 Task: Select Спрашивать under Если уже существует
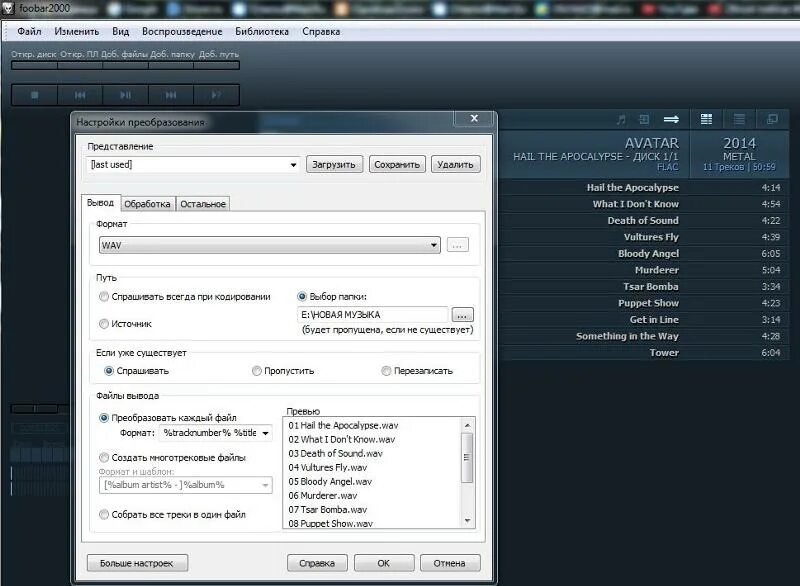tap(109, 371)
